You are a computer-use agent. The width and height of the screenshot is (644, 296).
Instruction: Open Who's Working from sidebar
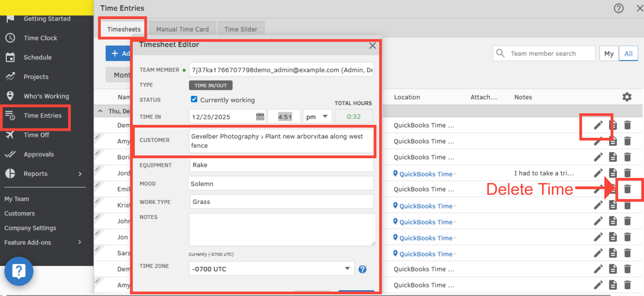tap(46, 96)
